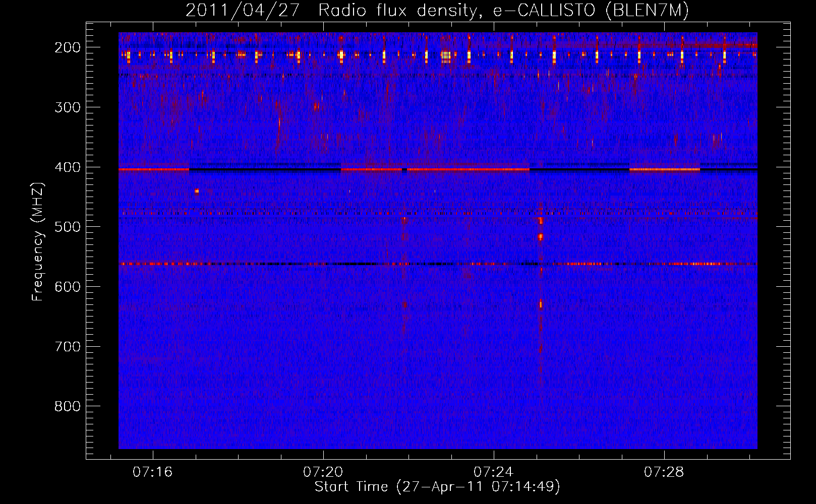Screen dimensions: 816x504
Task: Click the 'Frequency (MHZ)' axis label
Action: 38,242
